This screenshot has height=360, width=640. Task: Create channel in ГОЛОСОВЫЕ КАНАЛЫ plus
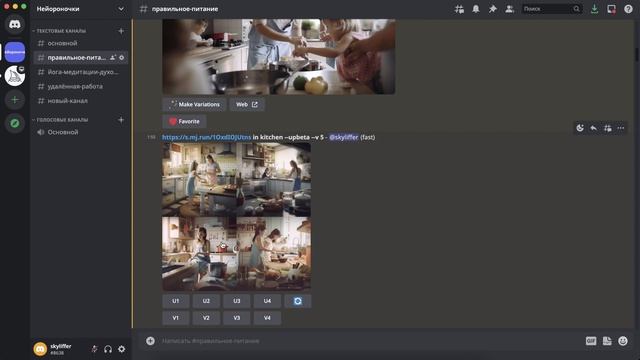tap(121, 120)
